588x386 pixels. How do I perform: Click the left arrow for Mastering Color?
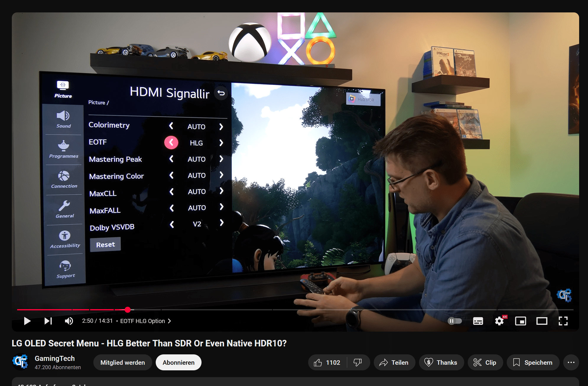point(171,175)
